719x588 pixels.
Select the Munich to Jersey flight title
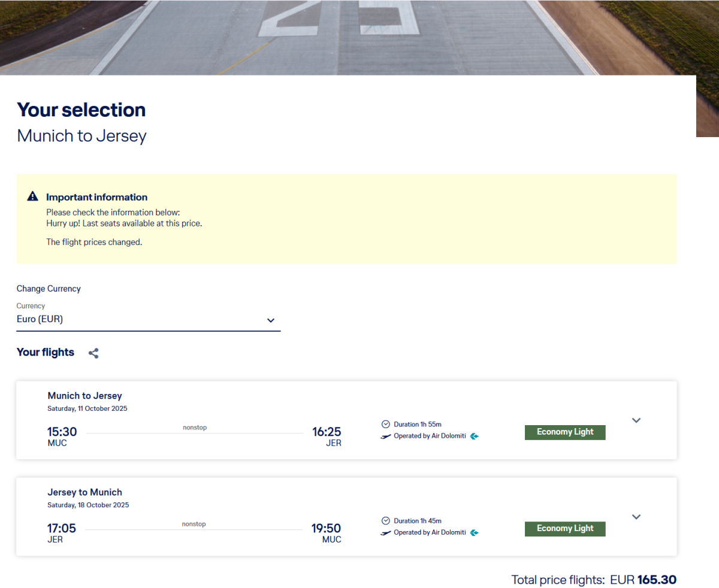84,396
